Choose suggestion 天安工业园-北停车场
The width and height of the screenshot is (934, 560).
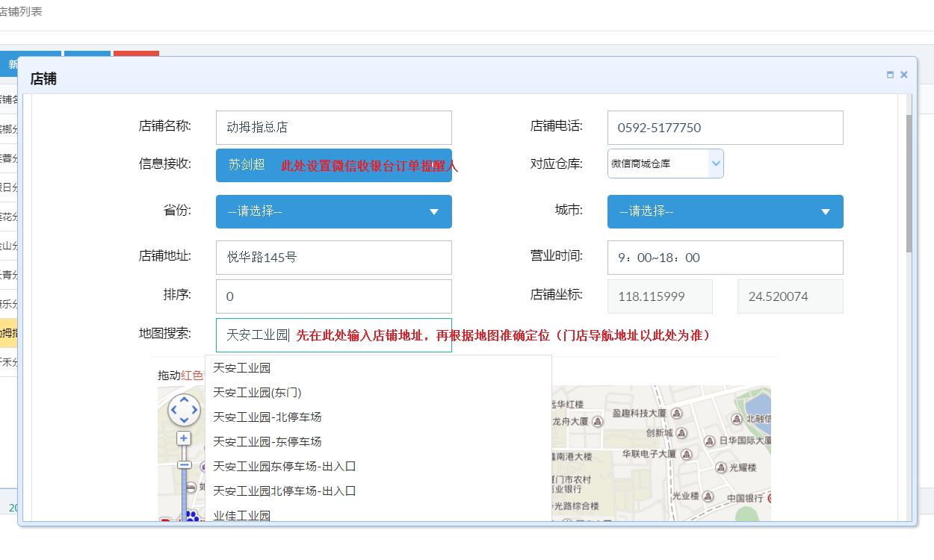[378, 417]
